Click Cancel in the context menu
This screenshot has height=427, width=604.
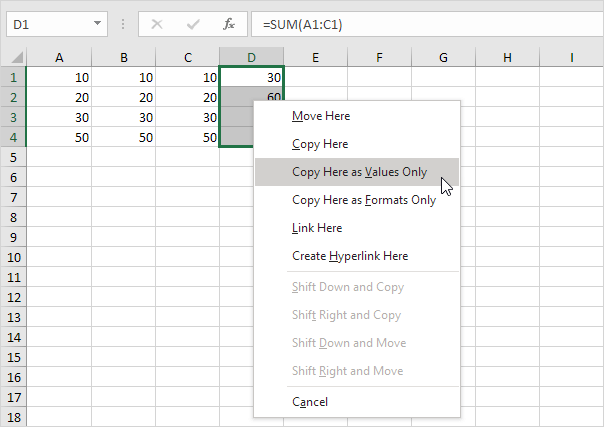310,402
